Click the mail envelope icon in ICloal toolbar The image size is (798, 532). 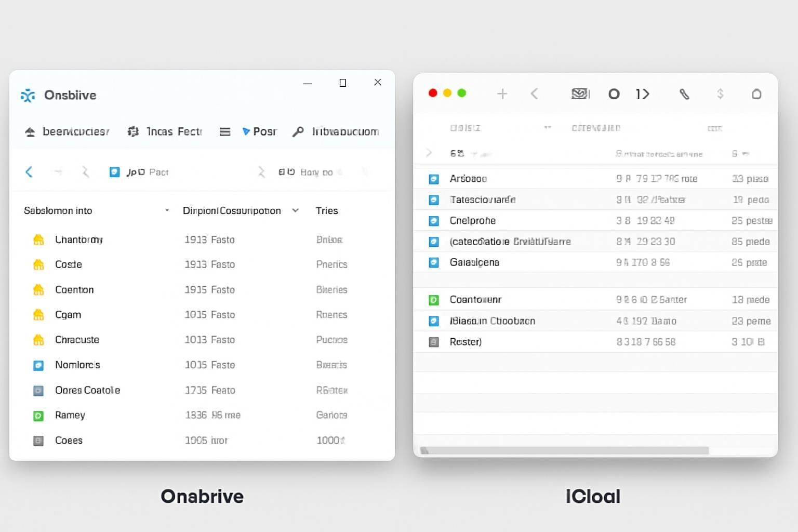(x=580, y=94)
